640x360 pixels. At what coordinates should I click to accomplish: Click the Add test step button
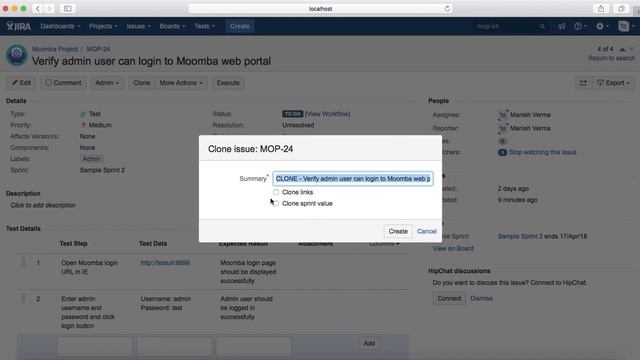369,343
